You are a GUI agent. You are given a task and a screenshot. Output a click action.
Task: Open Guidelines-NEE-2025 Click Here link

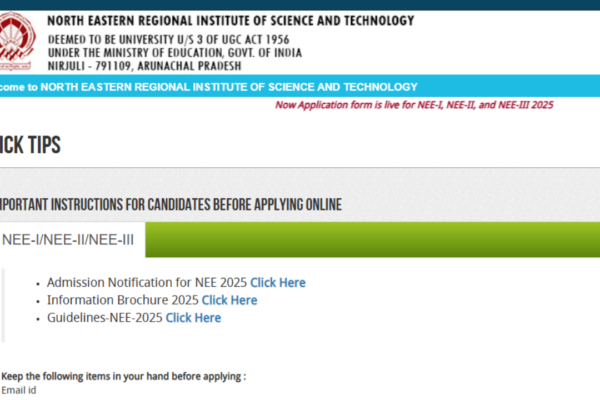click(x=193, y=318)
